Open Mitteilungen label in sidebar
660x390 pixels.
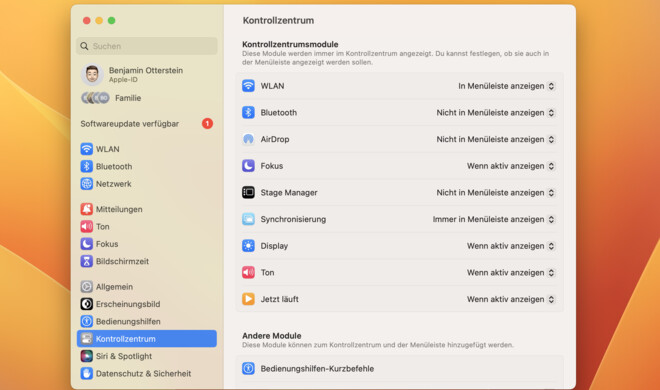pyautogui.click(x=119, y=209)
